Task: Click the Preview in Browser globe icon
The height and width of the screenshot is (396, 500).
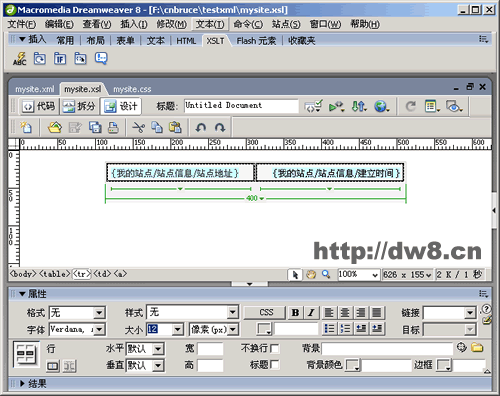Action: 381,107
